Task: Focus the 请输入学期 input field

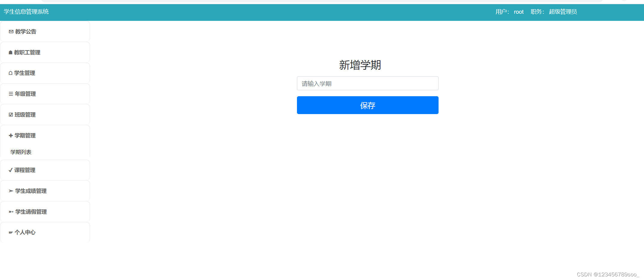Action: [368, 83]
